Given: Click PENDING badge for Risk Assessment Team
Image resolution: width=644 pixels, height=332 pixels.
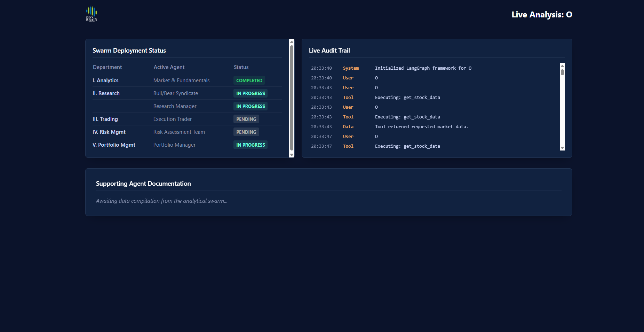Looking at the screenshot, I should pos(246,132).
